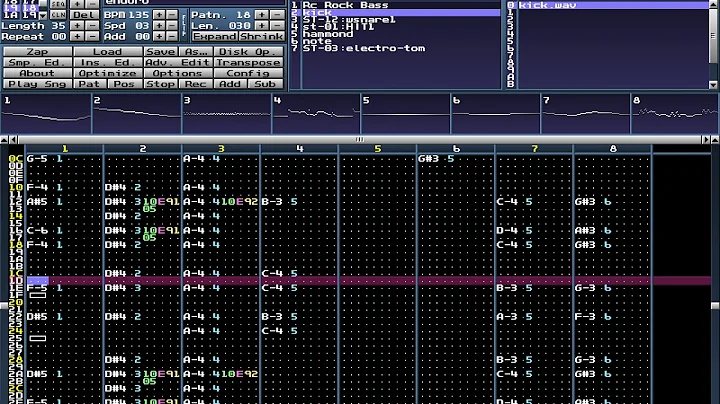Go to previous pattern with Patn. minus
The width and height of the screenshot is (720, 404).
[277, 15]
